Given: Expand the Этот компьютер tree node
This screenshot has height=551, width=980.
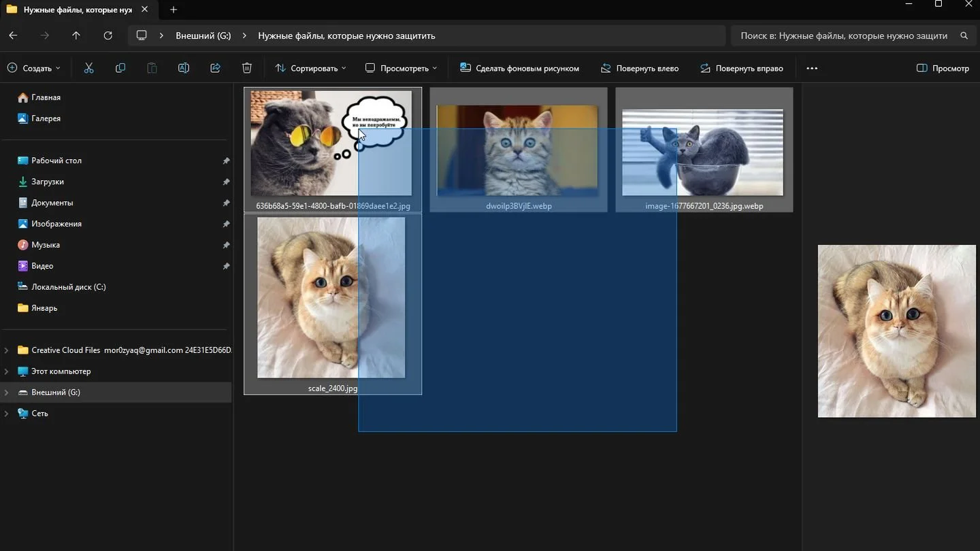Looking at the screenshot, I should [x=6, y=371].
